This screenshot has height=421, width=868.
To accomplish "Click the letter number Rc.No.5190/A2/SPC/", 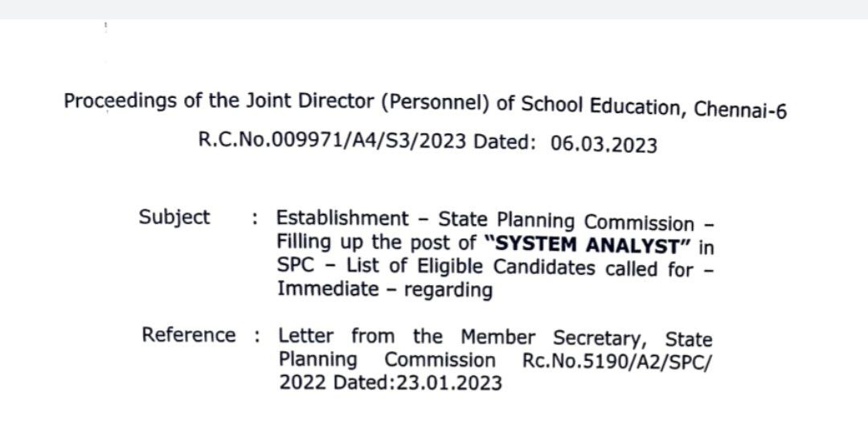I will click(x=618, y=362).
